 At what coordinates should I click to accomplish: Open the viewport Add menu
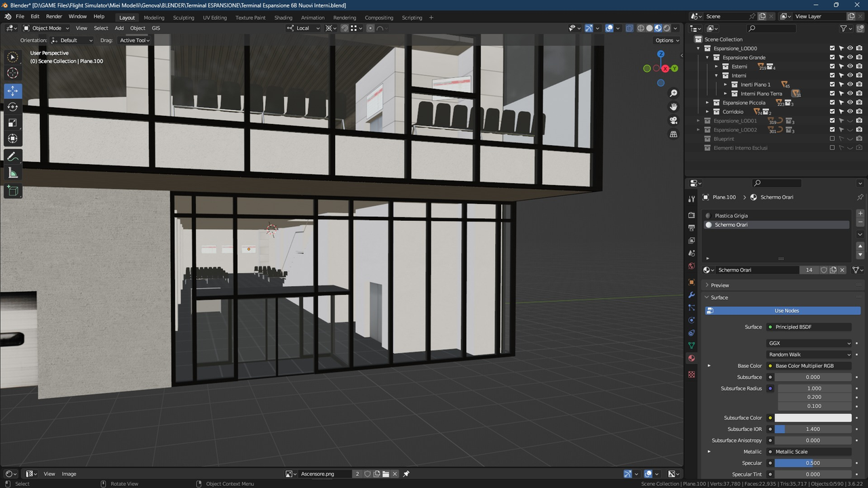point(119,28)
